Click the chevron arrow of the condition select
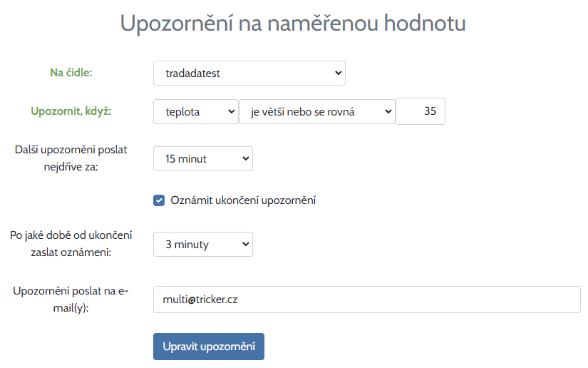This screenshot has width=588, height=368. click(387, 111)
